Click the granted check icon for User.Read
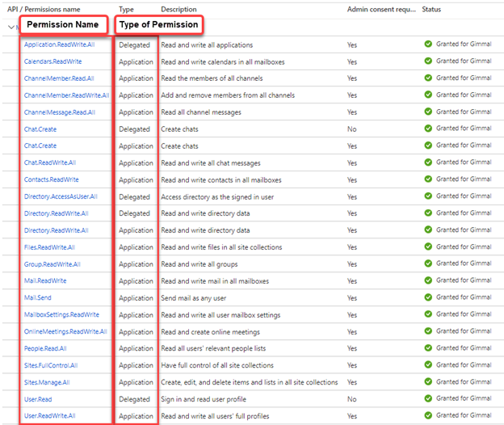 point(428,399)
